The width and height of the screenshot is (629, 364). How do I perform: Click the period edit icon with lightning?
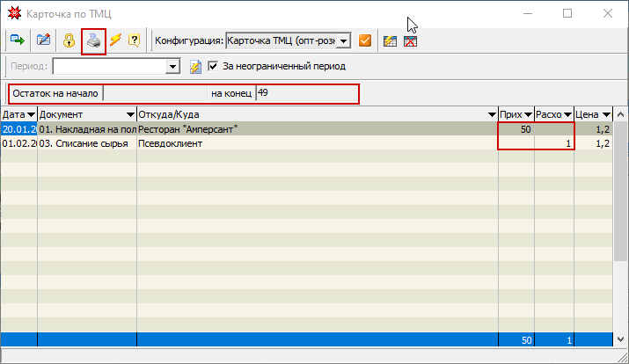coord(195,66)
